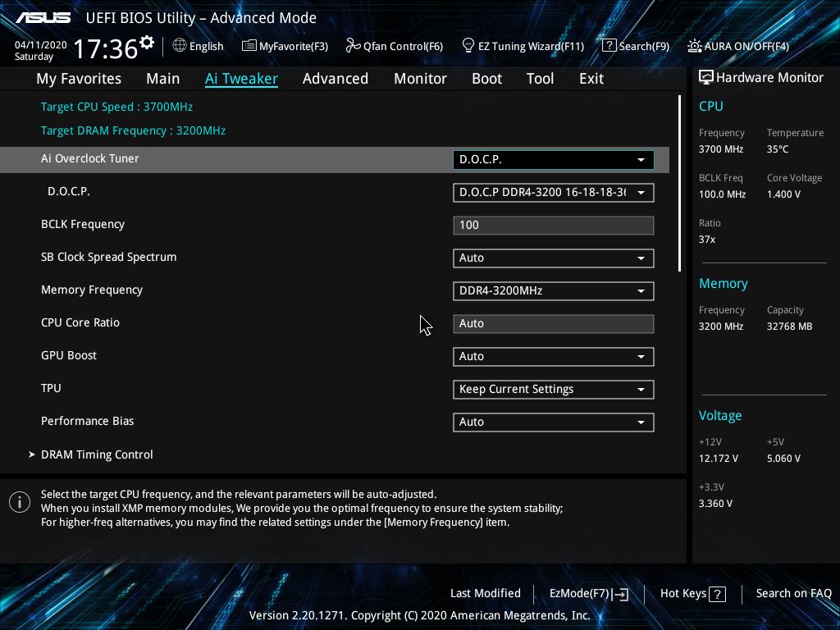Click the gear icon next to the clock
Image resolution: width=840 pixels, height=630 pixels.
point(147,43)
